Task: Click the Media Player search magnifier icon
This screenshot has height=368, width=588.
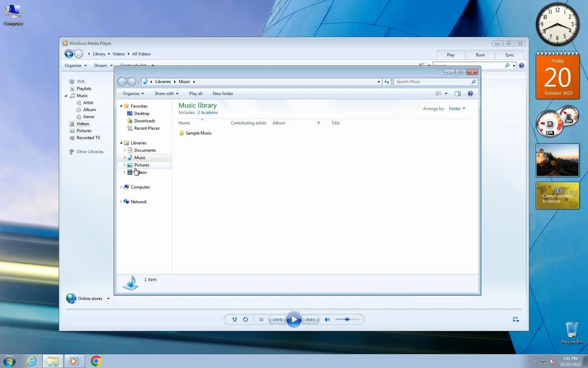Action: (507, 66)
